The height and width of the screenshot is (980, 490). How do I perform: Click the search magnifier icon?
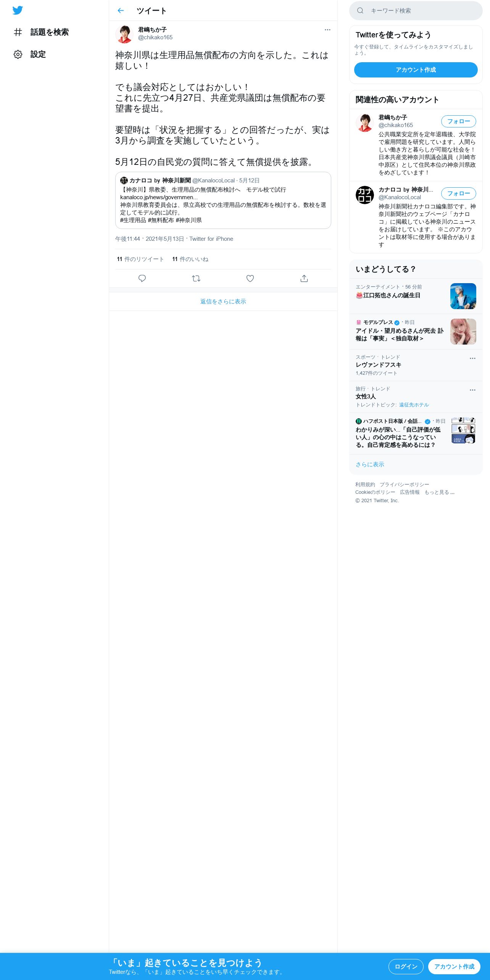coord(360,11)
